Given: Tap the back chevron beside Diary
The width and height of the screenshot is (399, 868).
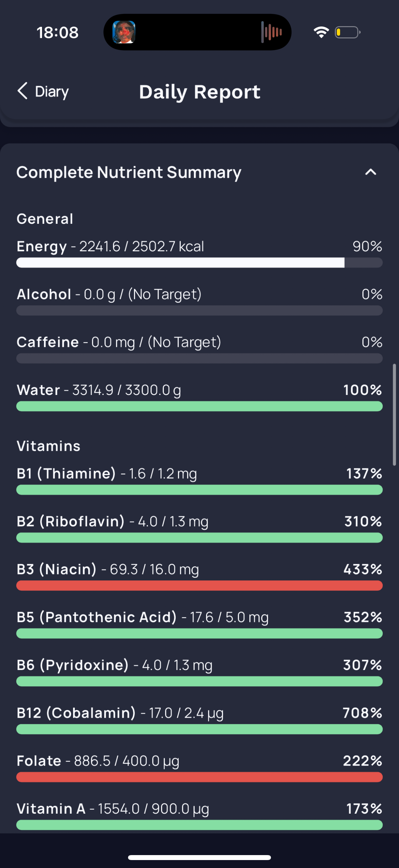Looking at the screenshot, I should click(22, 91).
